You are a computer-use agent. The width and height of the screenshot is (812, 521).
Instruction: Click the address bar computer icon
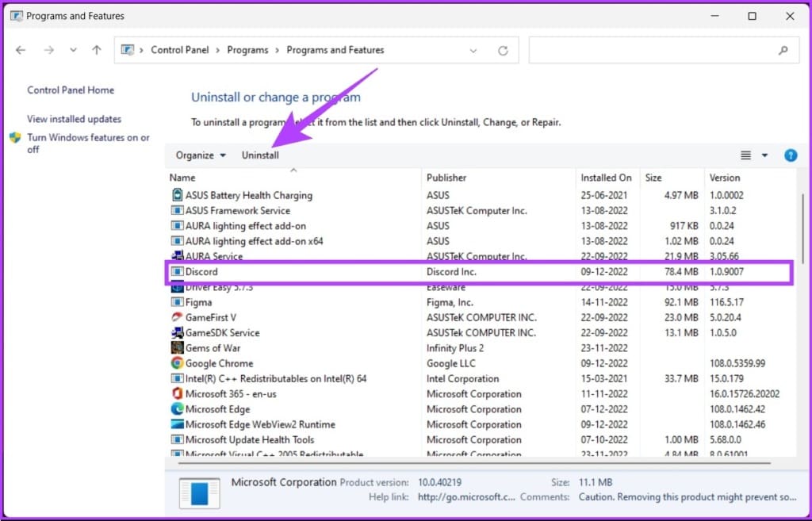tap(128, 50)
